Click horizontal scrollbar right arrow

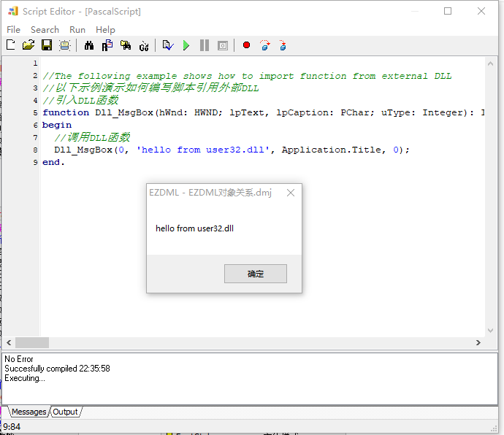(478, 343)
